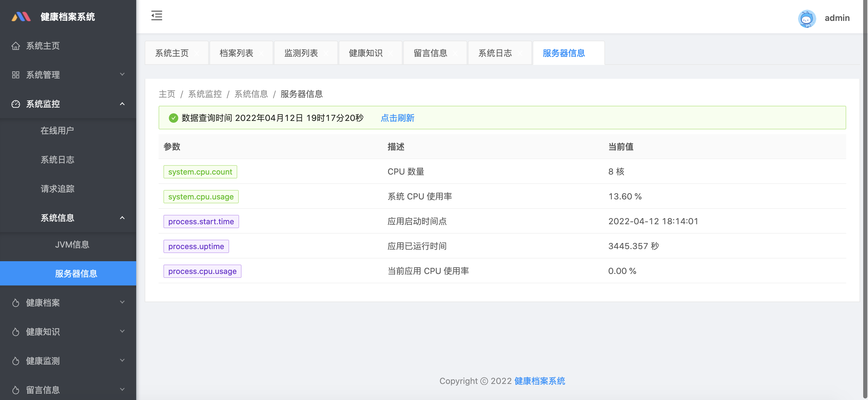Click the admin user avatar icon
This screenshot has width=868, height=400.
tap(807, 17)
